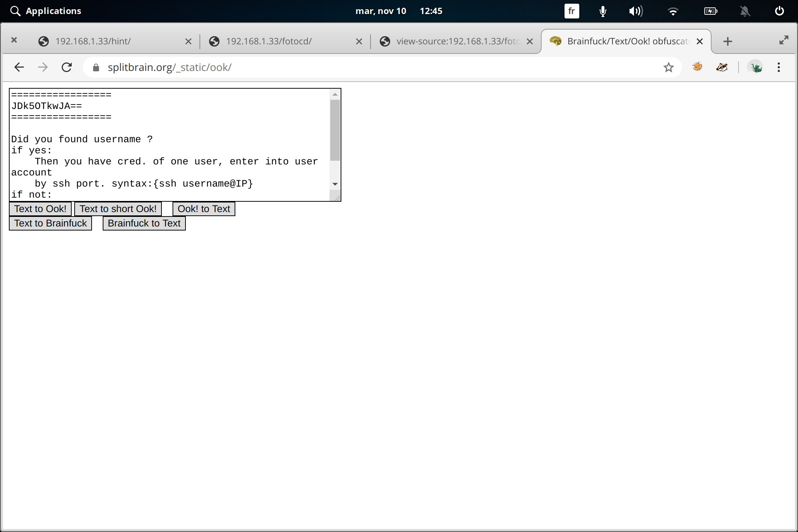The height and width of the screenshot is (532, 798).
Task: Mute audio via the volume icon
Action: [x=636, y=11]
